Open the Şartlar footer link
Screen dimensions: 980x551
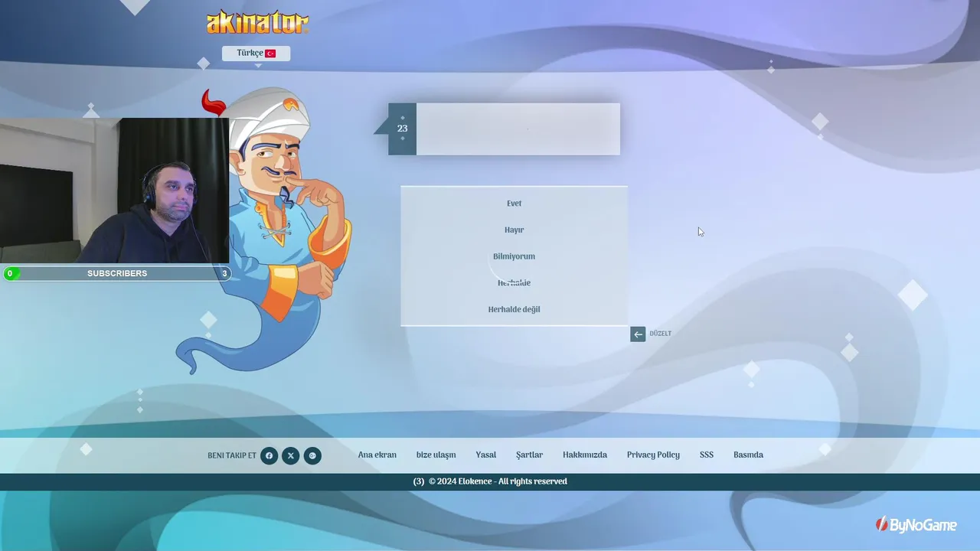(529, 455)
